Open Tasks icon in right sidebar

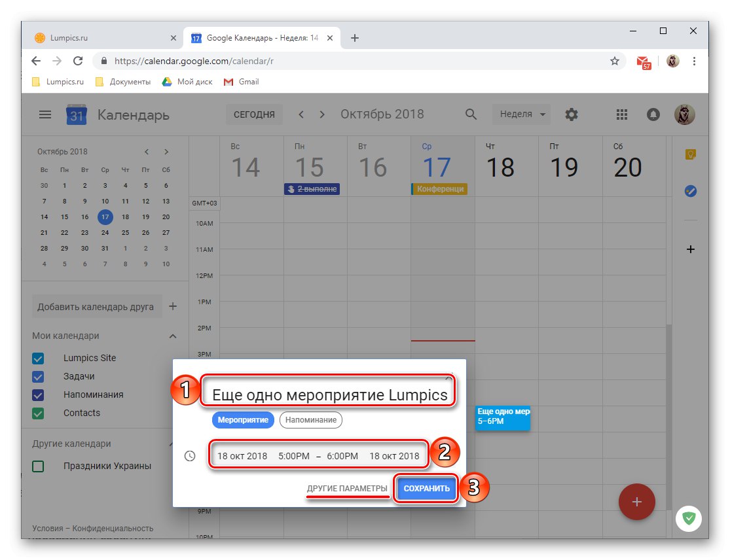pos(691,191)
